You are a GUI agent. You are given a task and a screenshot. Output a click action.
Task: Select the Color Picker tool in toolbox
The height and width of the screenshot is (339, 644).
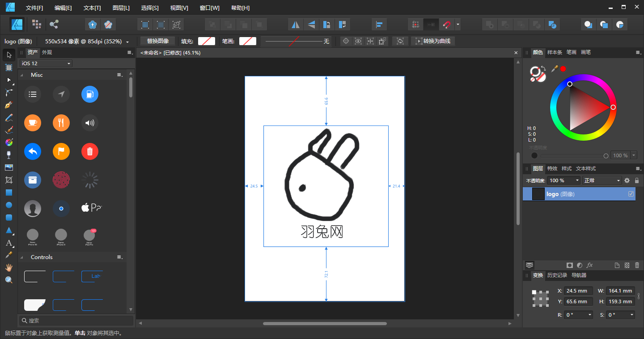[x=9, y=255]
